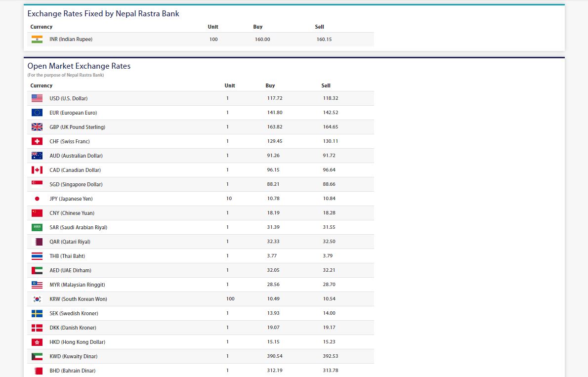
Task: Click the Kuwait flag icon
Action: coord(37,356)
